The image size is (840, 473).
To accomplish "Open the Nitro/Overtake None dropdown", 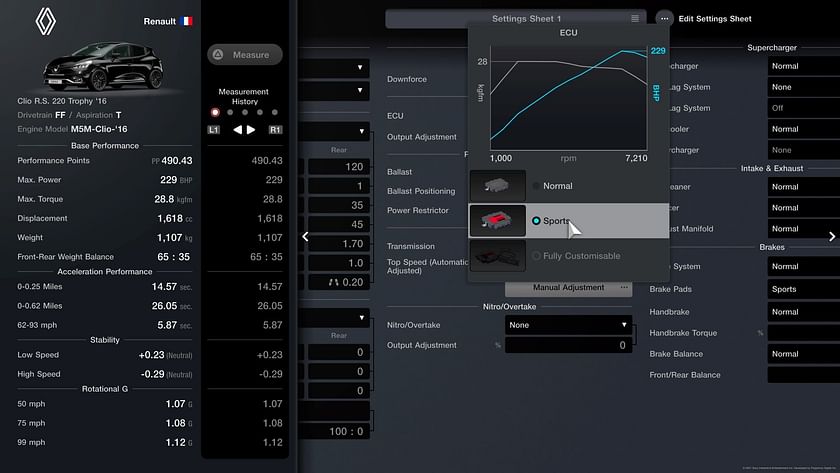I will coord(568,325).
